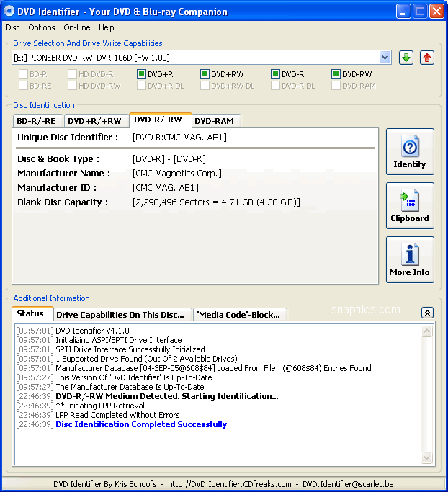Click the Blank Disc Capacity value
448x492 pixels.
216,202
